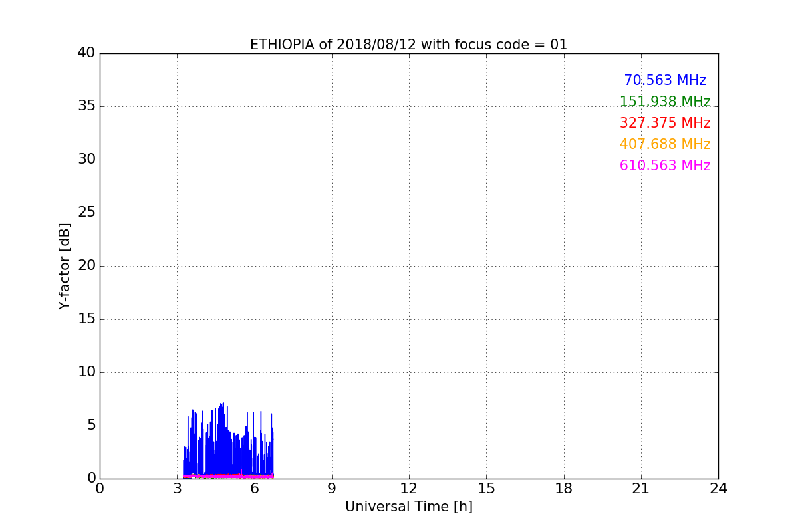
Task: Click the magenta data trace near the baseline
Action: (228, 475)
